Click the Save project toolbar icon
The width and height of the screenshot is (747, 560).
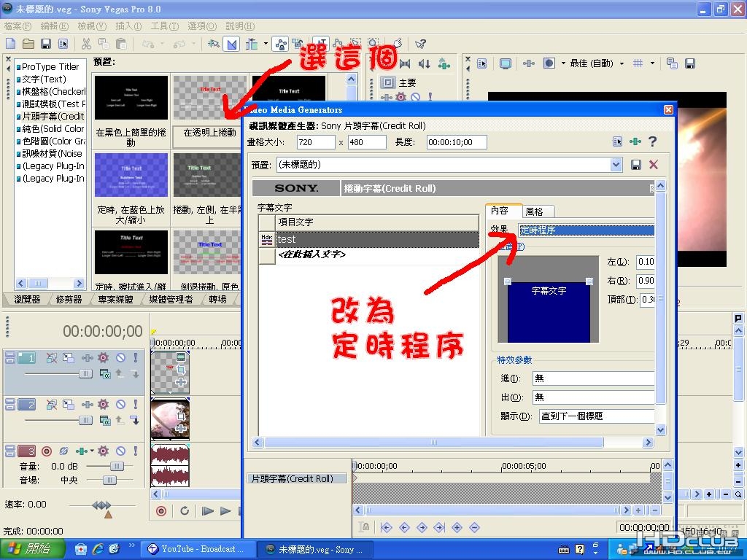coord(46,44)
